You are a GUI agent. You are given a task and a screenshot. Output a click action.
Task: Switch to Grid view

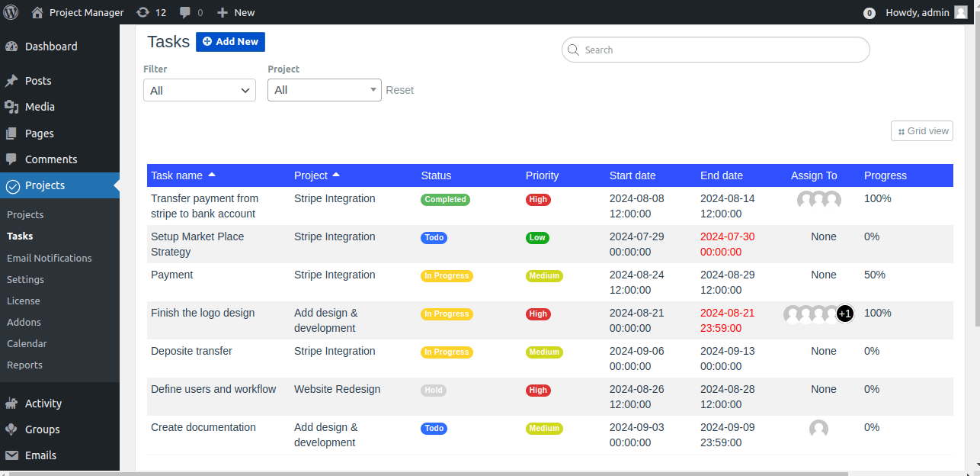[922, 131]
